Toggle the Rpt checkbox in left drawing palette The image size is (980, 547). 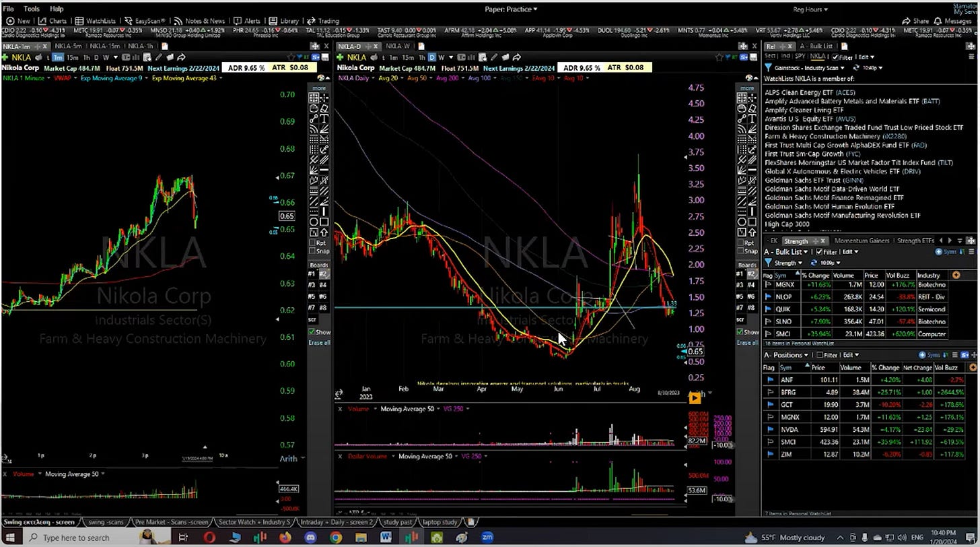click(x=312, y=243)
